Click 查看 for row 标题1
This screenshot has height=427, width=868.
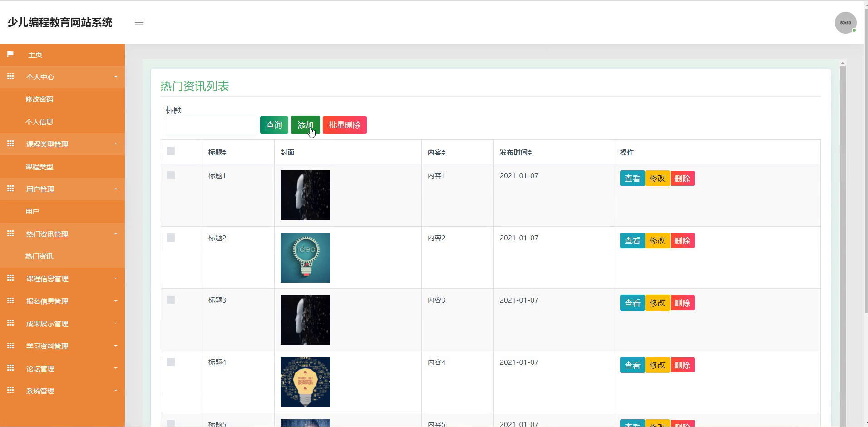[x=632, y=179]
